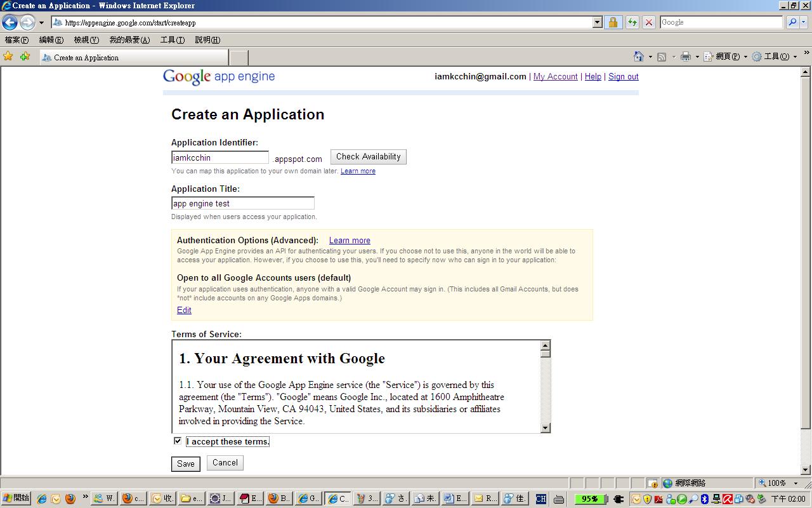The height and width of the screenshot is (508, 812).
Task: Click the Google search box in toolbar
Action: pos(721,22)
